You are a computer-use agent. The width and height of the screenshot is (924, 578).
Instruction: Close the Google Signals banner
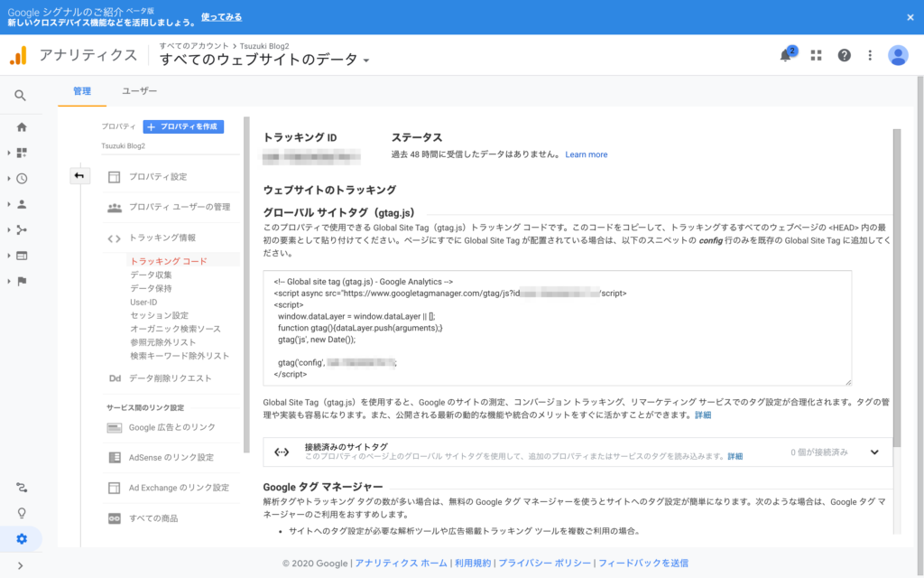pos(910,17)
